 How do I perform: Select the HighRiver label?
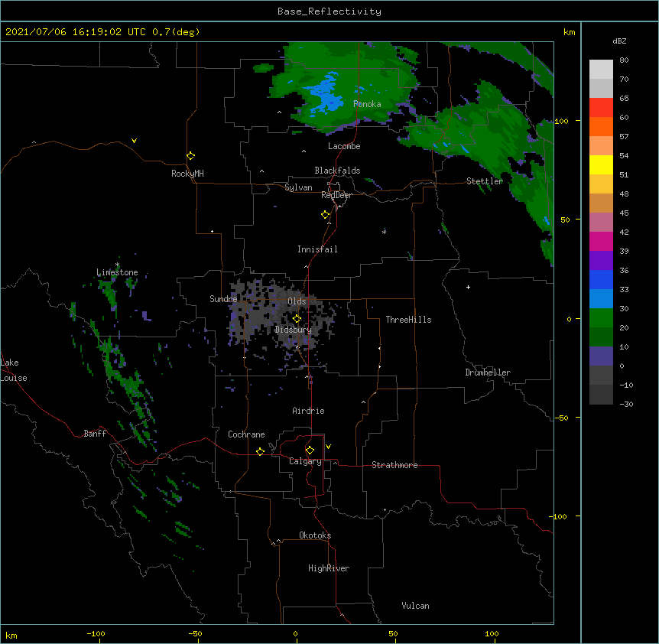[329, 568]
